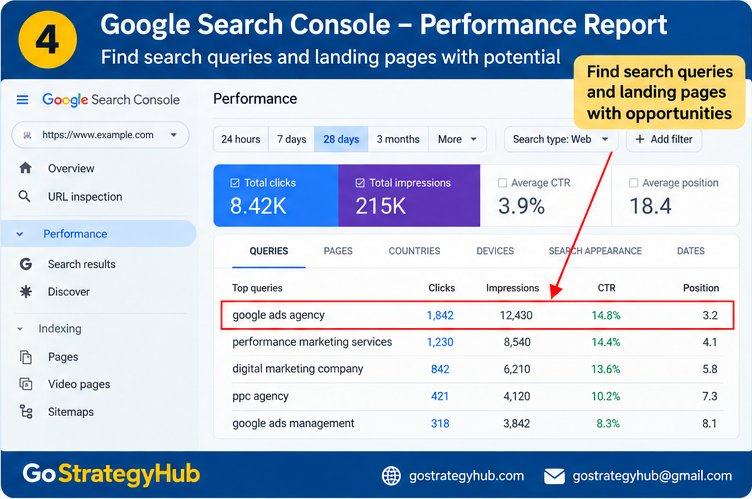This screenshot has height=499, width=752.
Task: Click the Pages document icon in sidebar
Action: (x=25, y=357)
